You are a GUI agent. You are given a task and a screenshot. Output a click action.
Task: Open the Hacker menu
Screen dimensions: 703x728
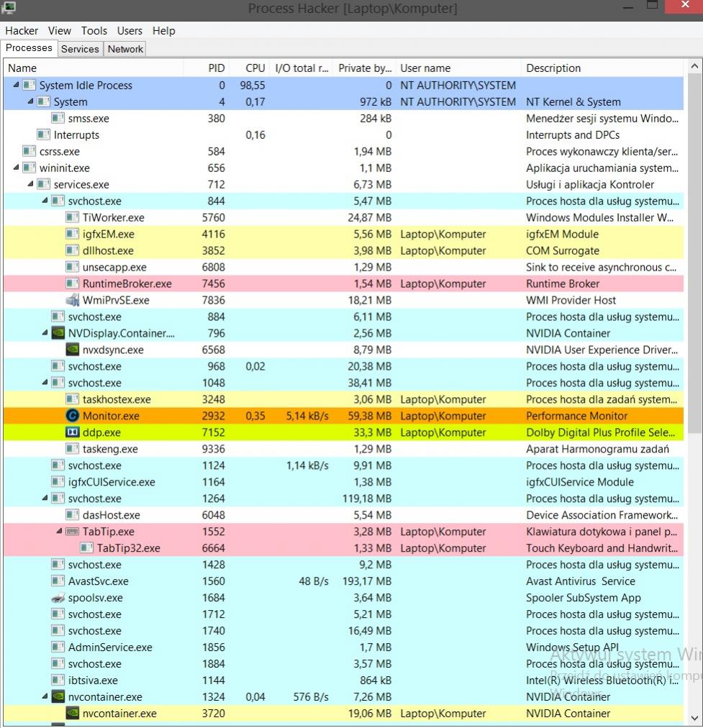coord(22,31)
